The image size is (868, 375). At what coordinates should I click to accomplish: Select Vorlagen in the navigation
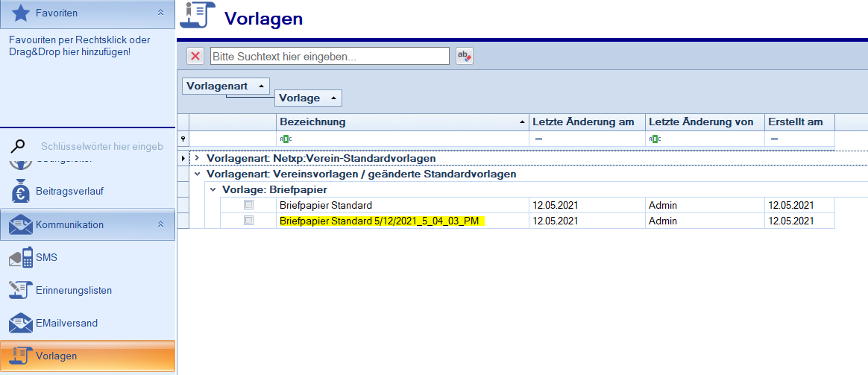point(87,356)
